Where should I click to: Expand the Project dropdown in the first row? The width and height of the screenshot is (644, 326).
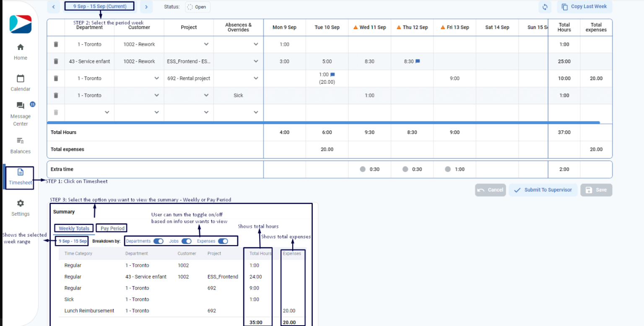pyautogui.click(x=206, y=44)
